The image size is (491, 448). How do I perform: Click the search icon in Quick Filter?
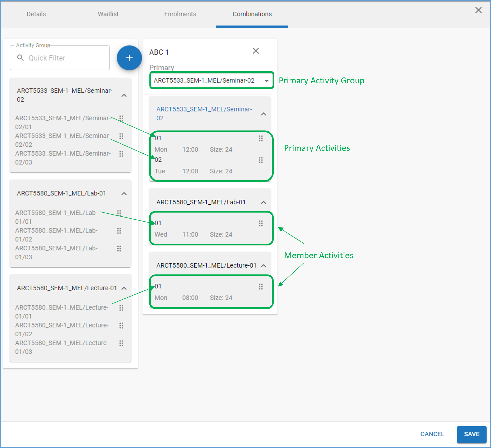(x=21, y=58)
